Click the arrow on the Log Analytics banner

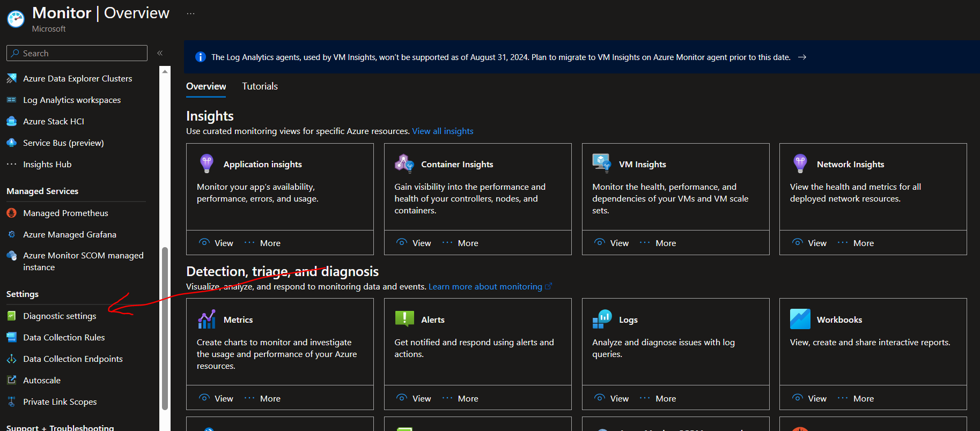click(802, 57)
